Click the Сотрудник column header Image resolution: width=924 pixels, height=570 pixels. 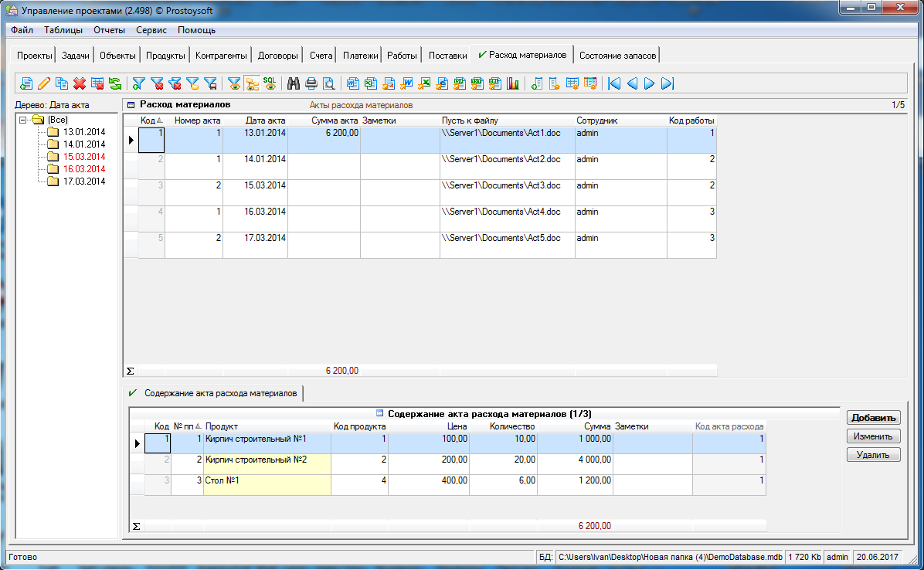[x=621, y=120]
